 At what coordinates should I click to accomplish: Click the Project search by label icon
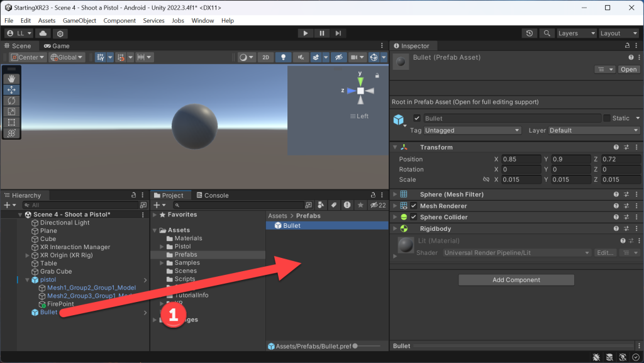point(334,205)
